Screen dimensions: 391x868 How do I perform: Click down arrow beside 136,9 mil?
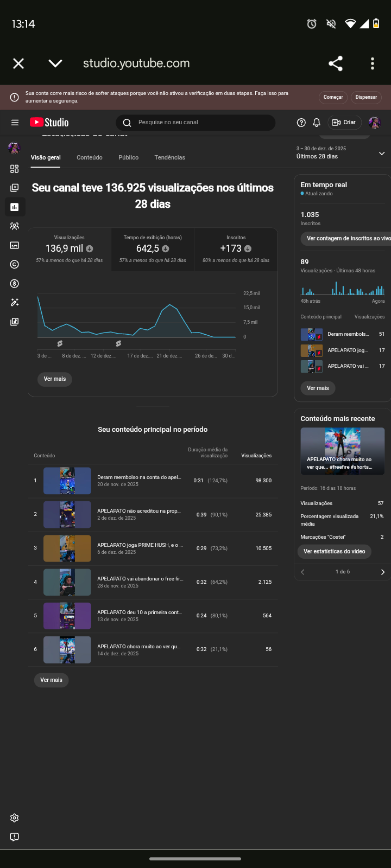point(90,249)
